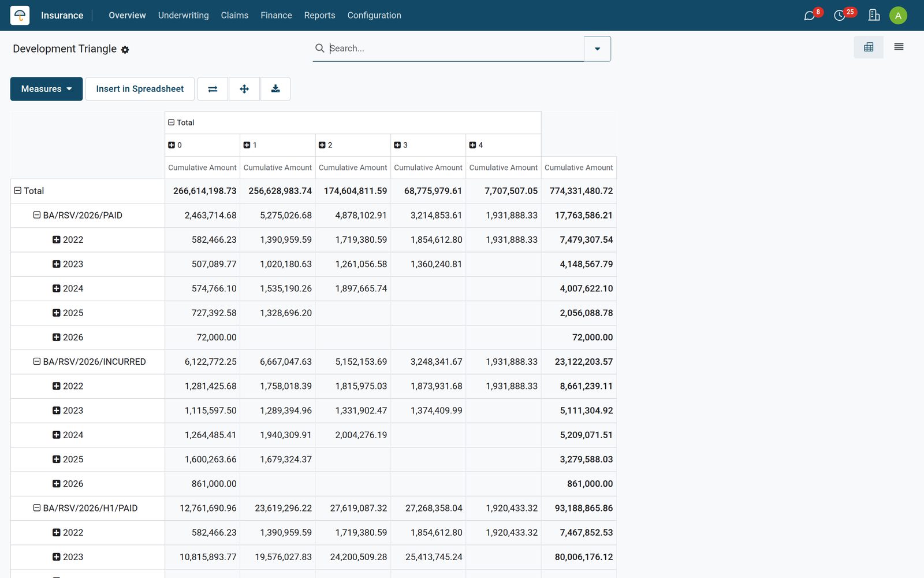Click the 72,000.00 cell in column 0
924x578 pixels.
[x=203, y=338]
